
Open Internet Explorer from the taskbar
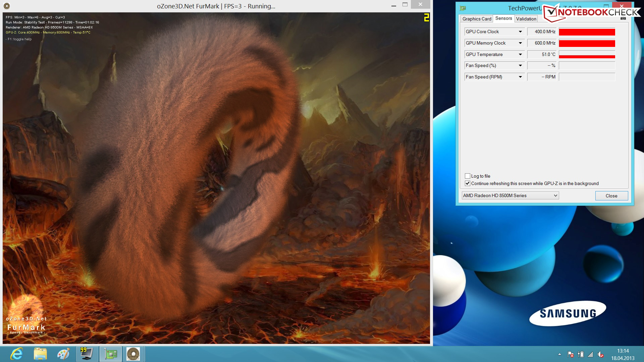16,354
